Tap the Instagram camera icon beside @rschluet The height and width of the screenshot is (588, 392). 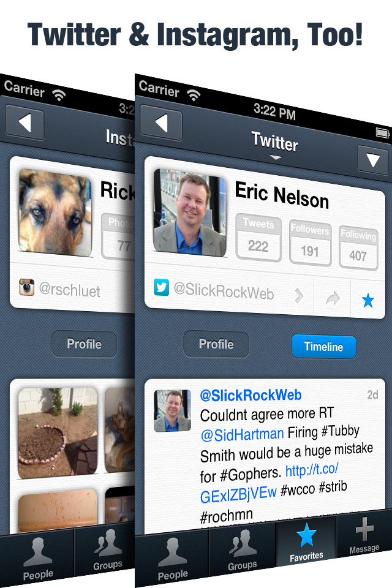[x=26, y=287]
